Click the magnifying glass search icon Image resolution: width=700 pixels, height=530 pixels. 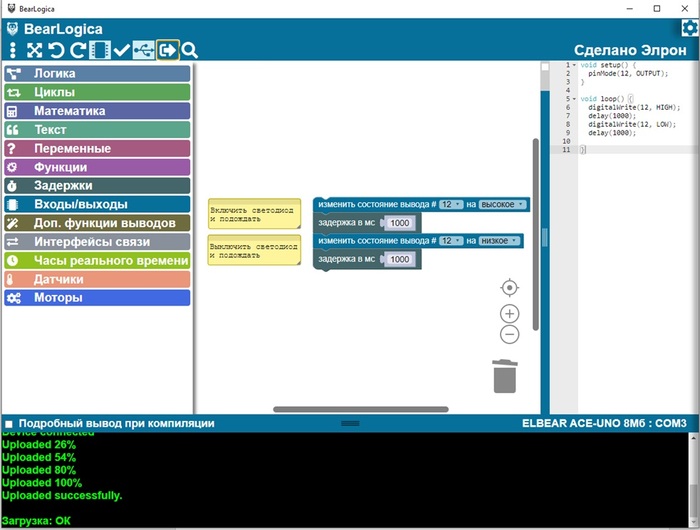click(x=189, y=50)
